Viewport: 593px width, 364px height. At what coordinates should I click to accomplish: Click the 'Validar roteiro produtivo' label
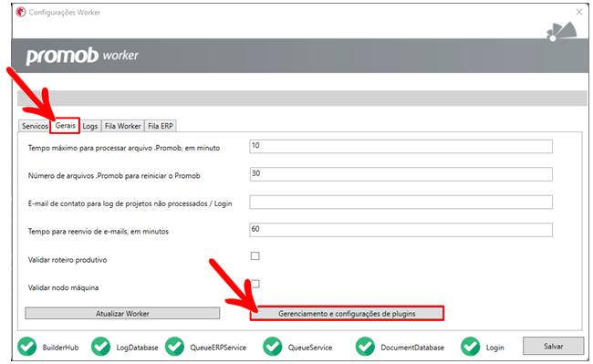(68, 260)
